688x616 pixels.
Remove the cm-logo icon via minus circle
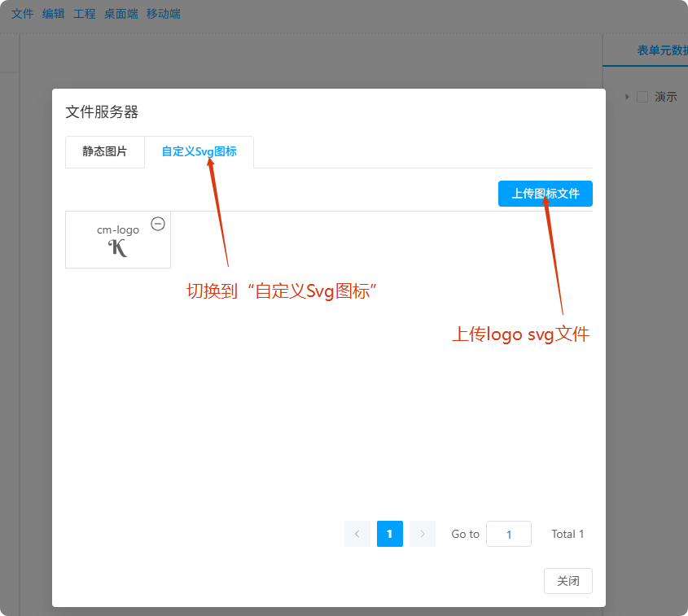coord(158,224)
